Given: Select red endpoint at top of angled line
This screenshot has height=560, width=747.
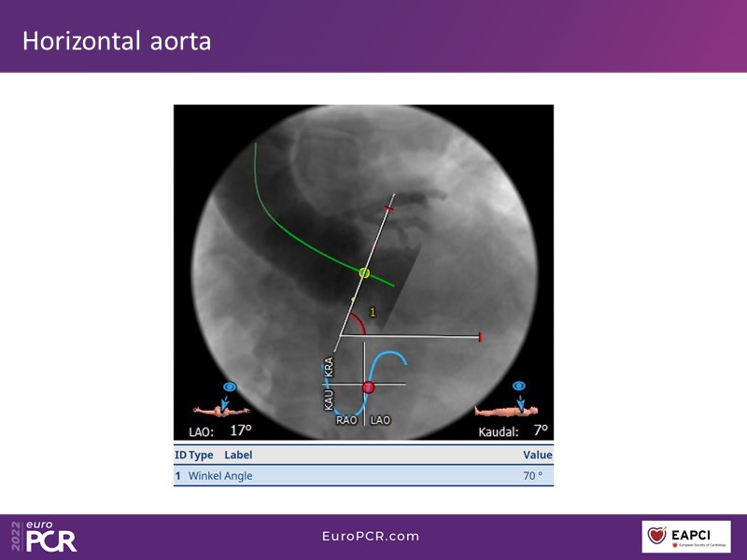Looking at the screenshot, I should click(388, 210).
